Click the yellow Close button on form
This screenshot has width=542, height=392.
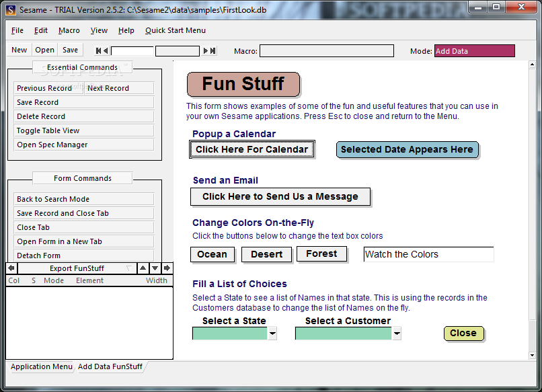pyautogui.click(x=463, y=334)
